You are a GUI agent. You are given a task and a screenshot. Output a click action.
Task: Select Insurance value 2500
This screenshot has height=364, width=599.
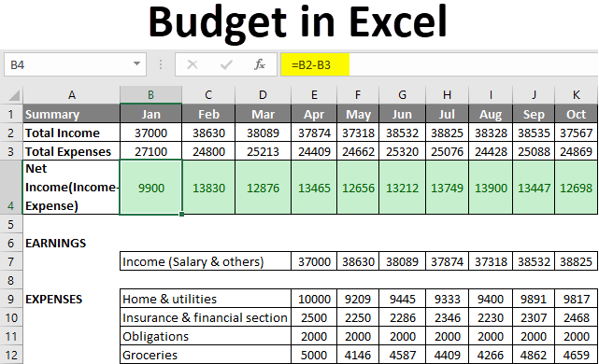pos(314,317)
